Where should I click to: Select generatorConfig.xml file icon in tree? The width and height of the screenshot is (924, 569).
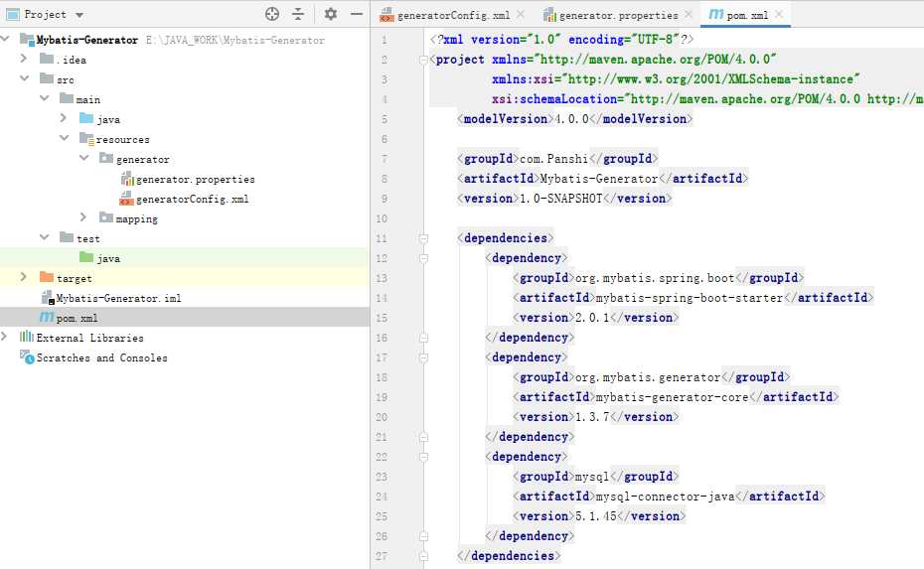coord(127,199)
